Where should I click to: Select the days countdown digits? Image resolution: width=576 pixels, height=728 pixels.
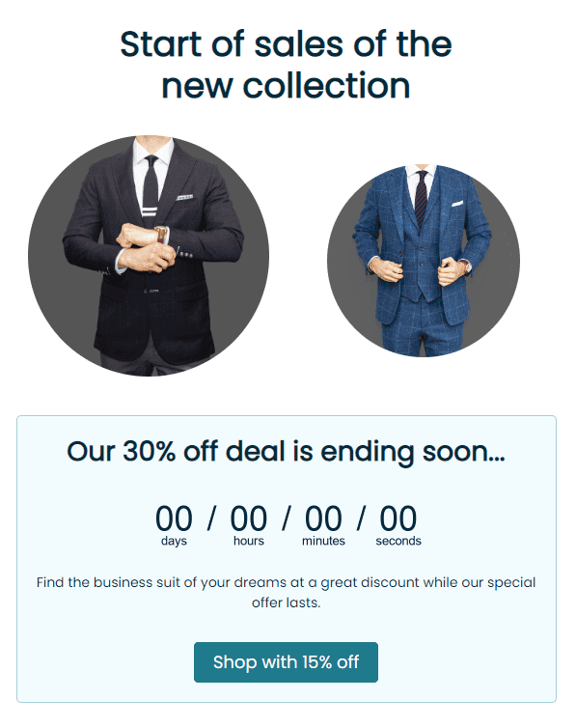click(x=174, y=518)
